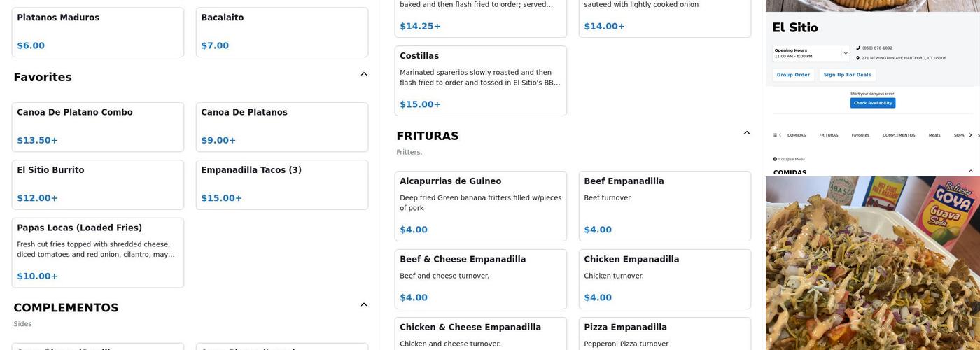Select the Papas Locas (Loaded Fries) item
Image resolution: width=980 pixels, height=350 pixels.
point(98,253)
